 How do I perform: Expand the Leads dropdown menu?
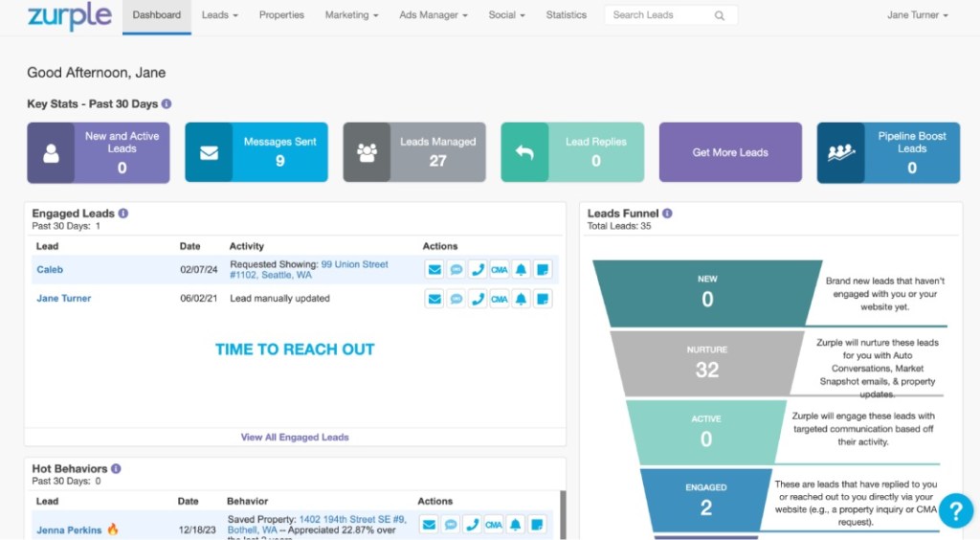[x=219, y=15]
